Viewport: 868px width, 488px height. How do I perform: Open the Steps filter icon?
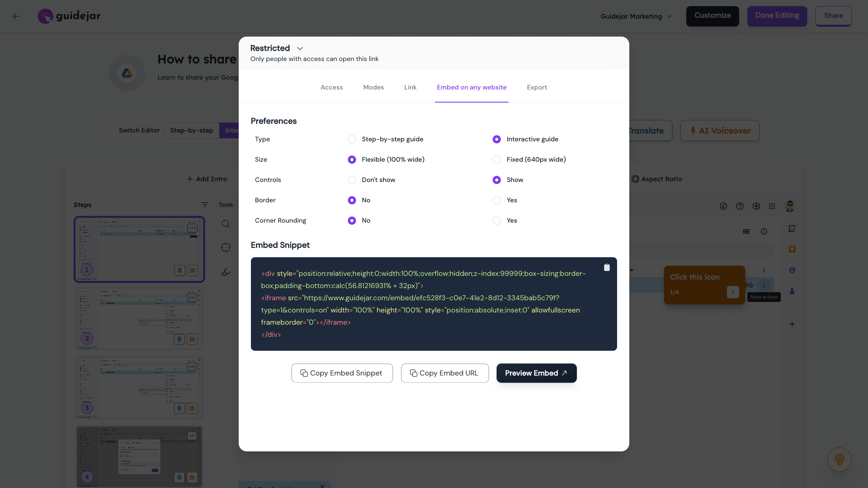tap(204, 205)
